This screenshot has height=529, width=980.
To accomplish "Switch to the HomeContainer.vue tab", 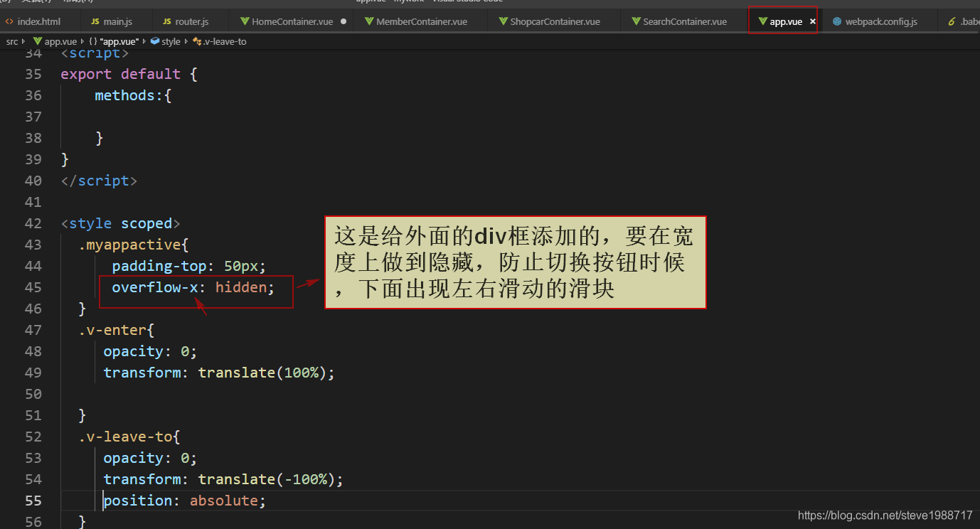I will tap(292, 22).
